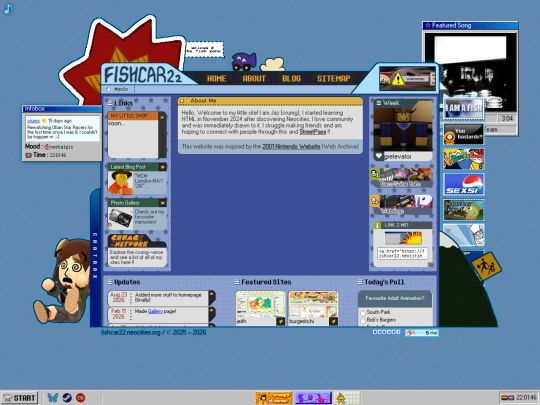Image resolution: width=540 pixels, height=405 pixels.
Task: Click the sun button image in LINK 2 ME!
Action: [403, 238]
